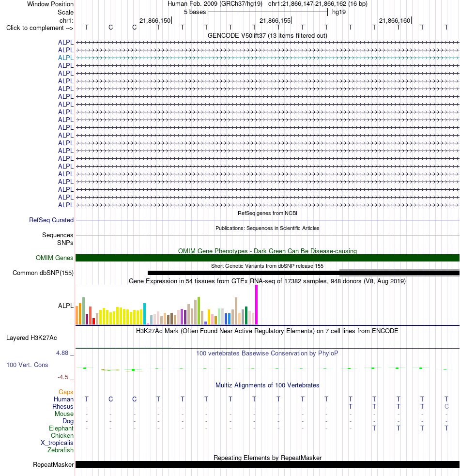This screenshot has height=476, width=460.
Task: Click the cyan bar in GTEx expression chart
Action: tap(144, 314)
